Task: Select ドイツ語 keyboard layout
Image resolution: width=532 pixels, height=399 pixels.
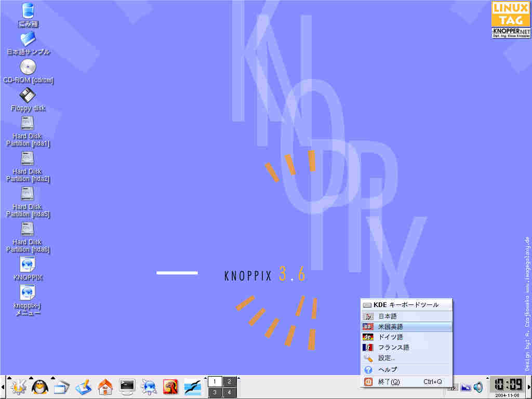Action: (x=406, y=337)
